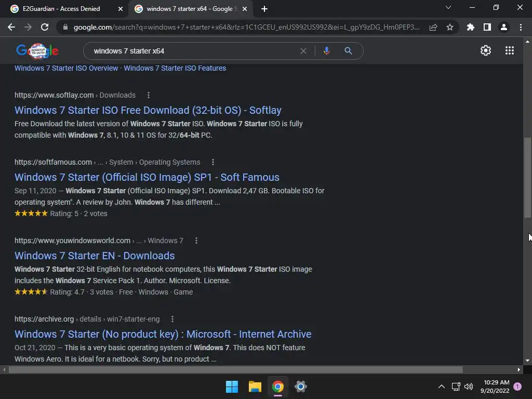Open more options for youwindowsworld.com result
The image size is (532, 399).
pos(196,241)
